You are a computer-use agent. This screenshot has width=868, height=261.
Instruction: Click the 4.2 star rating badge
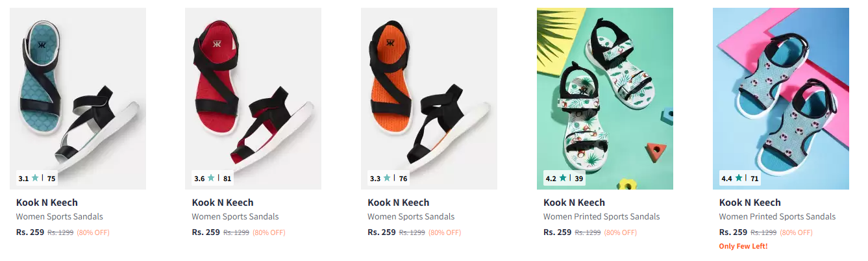tap(564, 178)
